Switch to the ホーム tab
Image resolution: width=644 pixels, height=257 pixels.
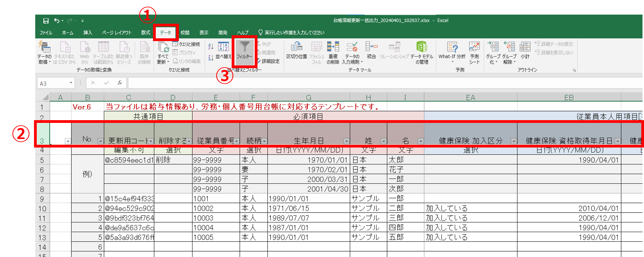coord(67,33)
